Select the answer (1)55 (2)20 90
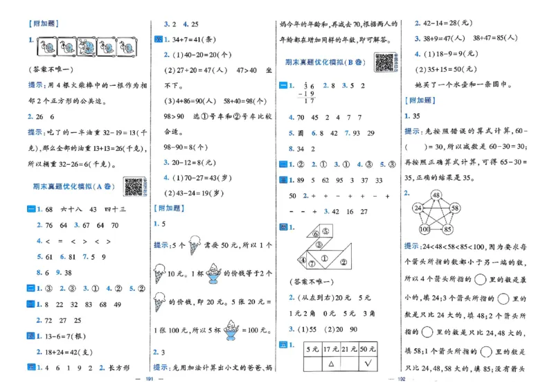Screen dimensions: 554x392 point(328,330)
